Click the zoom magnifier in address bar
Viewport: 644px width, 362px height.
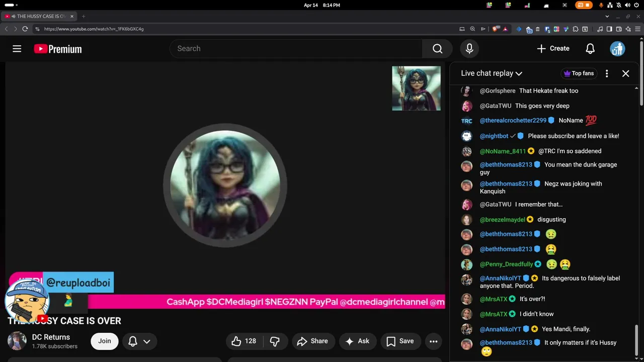(472, 29)
